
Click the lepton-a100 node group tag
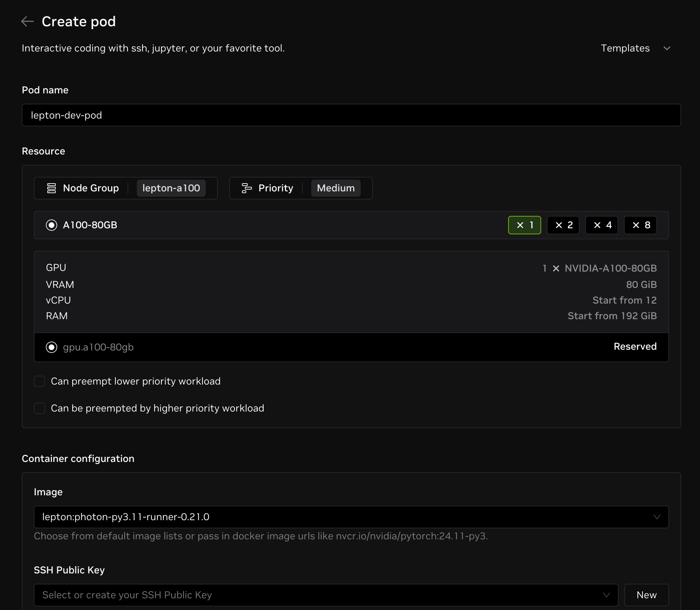171,188
